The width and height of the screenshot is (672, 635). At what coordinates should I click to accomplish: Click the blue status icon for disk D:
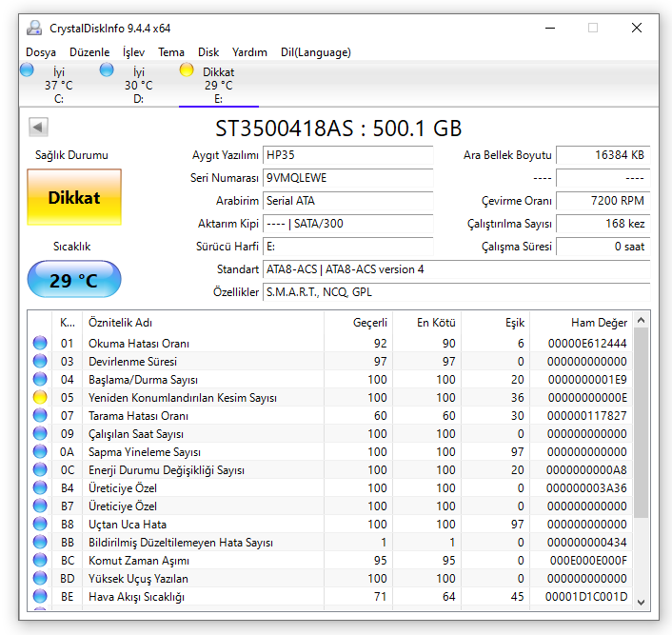107,70
